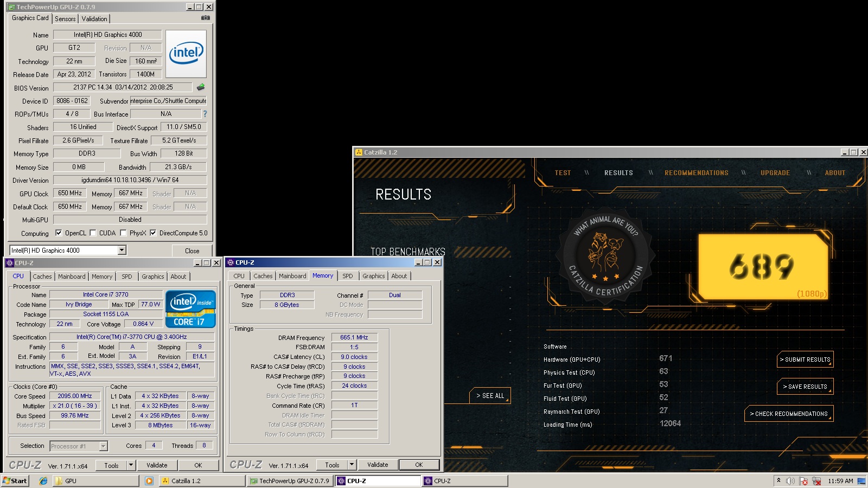This screenshot has width=868, height=488.
Task: Toggle the PhysX checkbox
Action: 123,233
